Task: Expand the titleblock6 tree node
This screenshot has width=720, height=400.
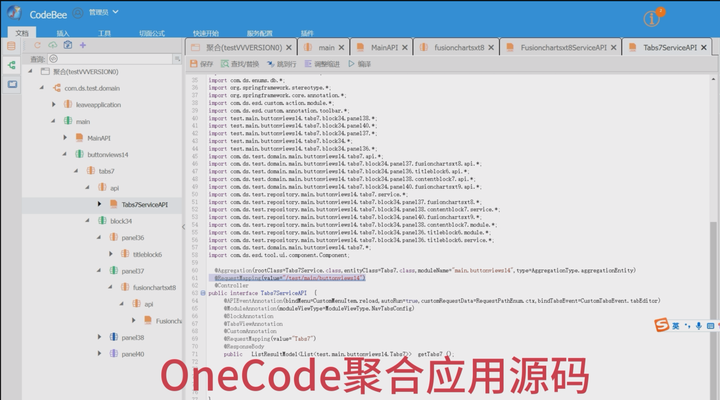Action: (x=110, y=254)
